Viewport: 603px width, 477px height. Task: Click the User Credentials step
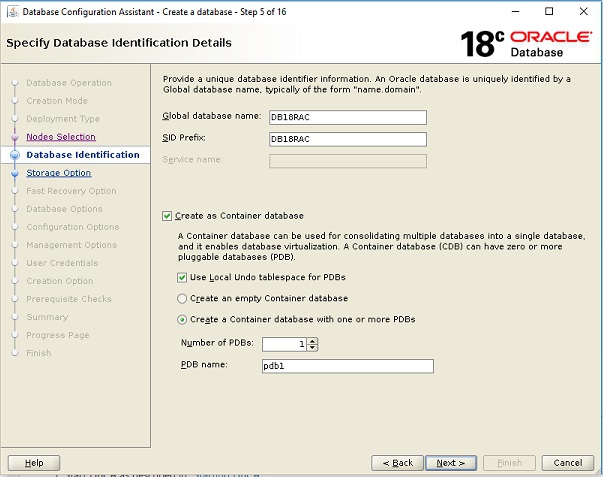[x=62, y=263]
